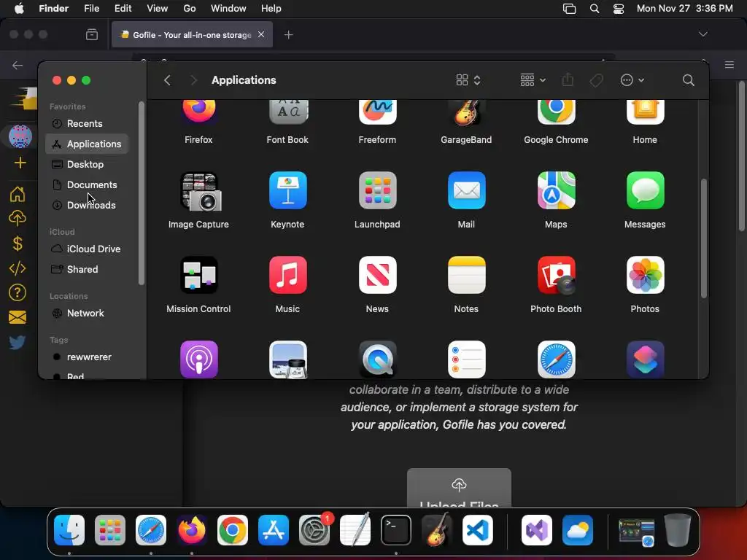Open the Keynote application
The image size is (747, 560).
coord(287,190)
